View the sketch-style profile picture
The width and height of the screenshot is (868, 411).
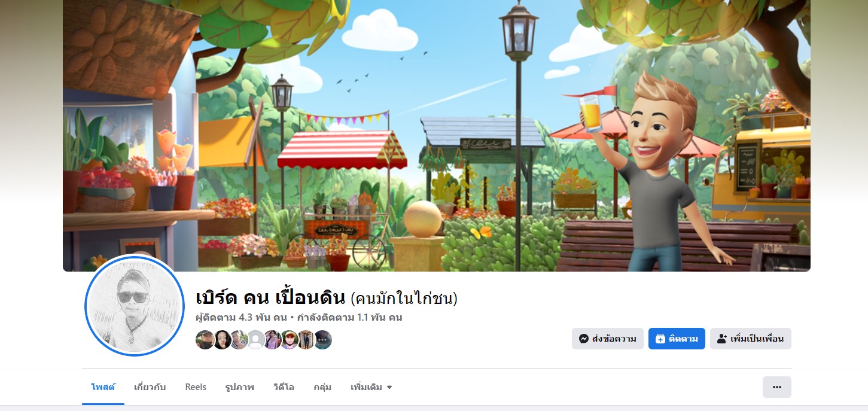135,305
